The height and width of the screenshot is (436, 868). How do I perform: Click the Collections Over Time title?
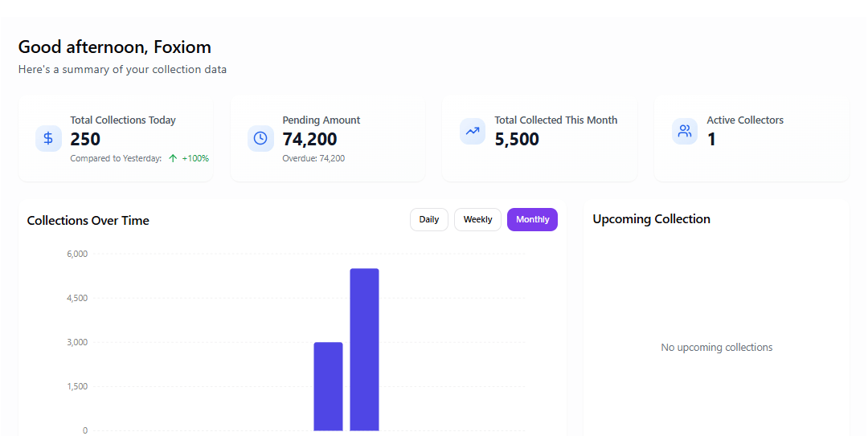88,221
